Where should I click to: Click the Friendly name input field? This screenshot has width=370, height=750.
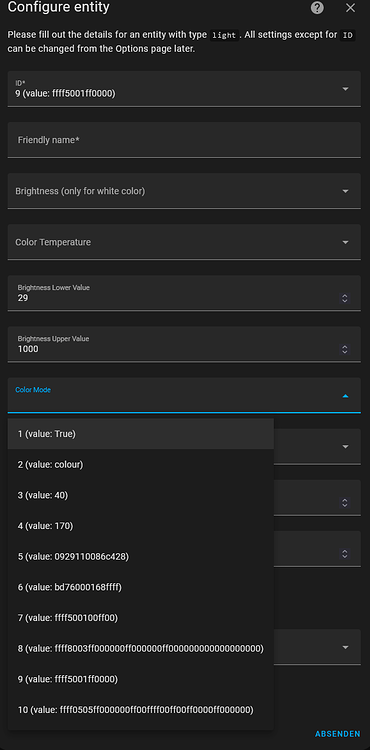point(184,140)
